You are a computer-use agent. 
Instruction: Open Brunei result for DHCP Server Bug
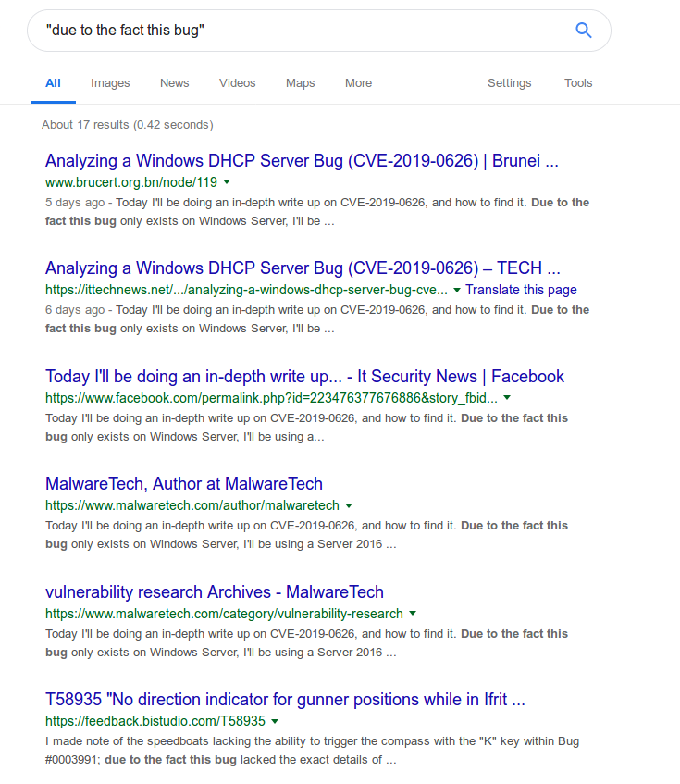pyautogui.click(x=302, y=160)
